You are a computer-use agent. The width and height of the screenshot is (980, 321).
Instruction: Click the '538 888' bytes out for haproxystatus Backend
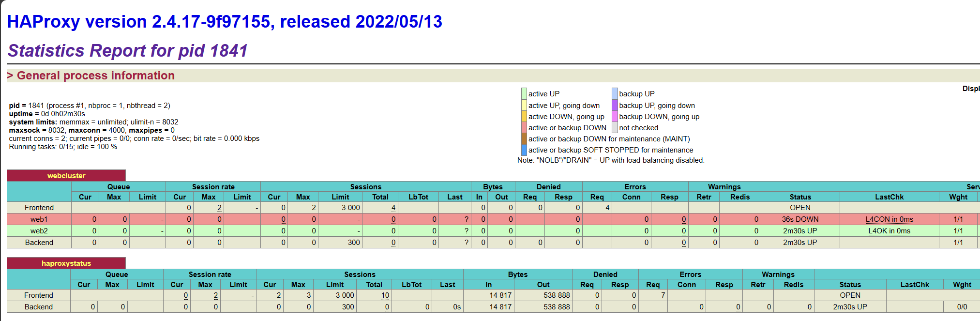point(557,307)
